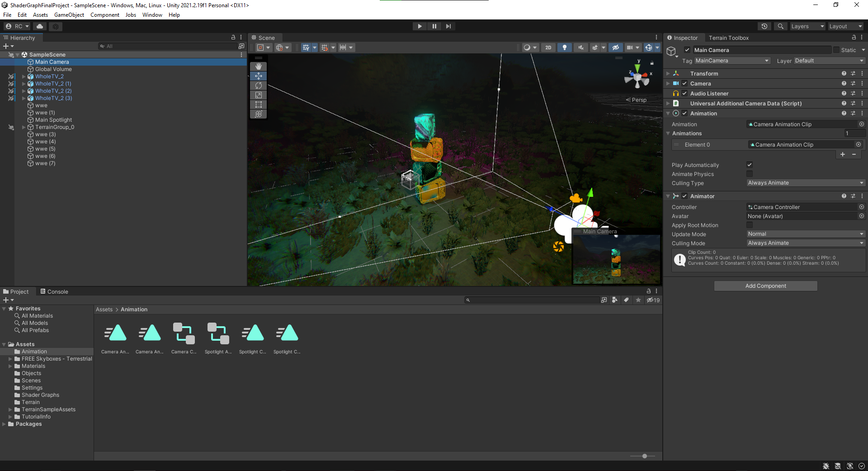
Task: Select the Rotate tool in Scene toolbar
Action: click(259, 86)
